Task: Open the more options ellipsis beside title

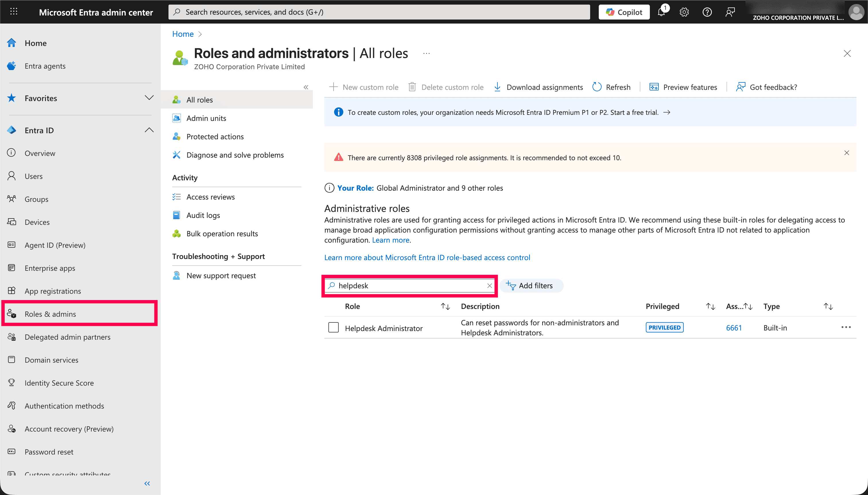Action: [427, 53]
